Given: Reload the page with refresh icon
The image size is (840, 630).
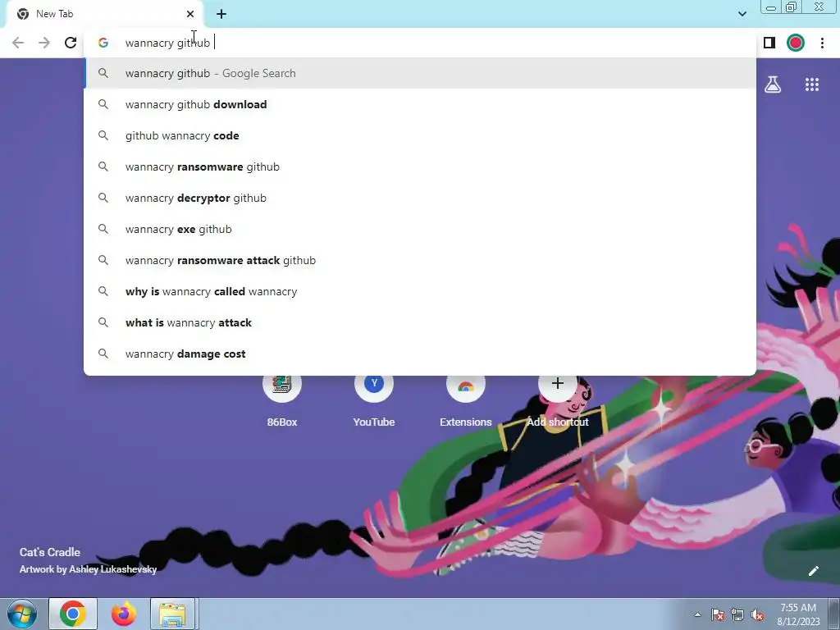Looking at the screenshot, I should pos(71,43).
